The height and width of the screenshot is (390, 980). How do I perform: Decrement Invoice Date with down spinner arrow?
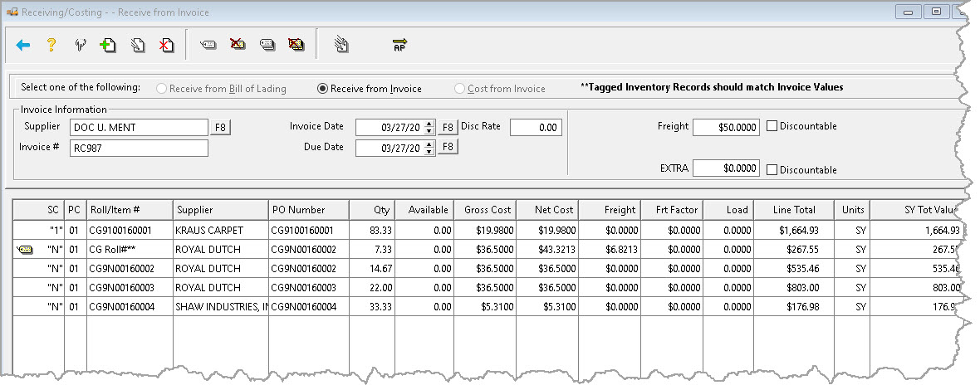click(x=429, y=131)
